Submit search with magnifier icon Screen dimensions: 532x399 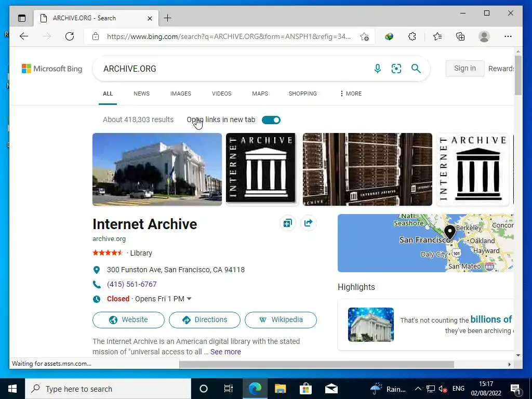coord(416,69)
